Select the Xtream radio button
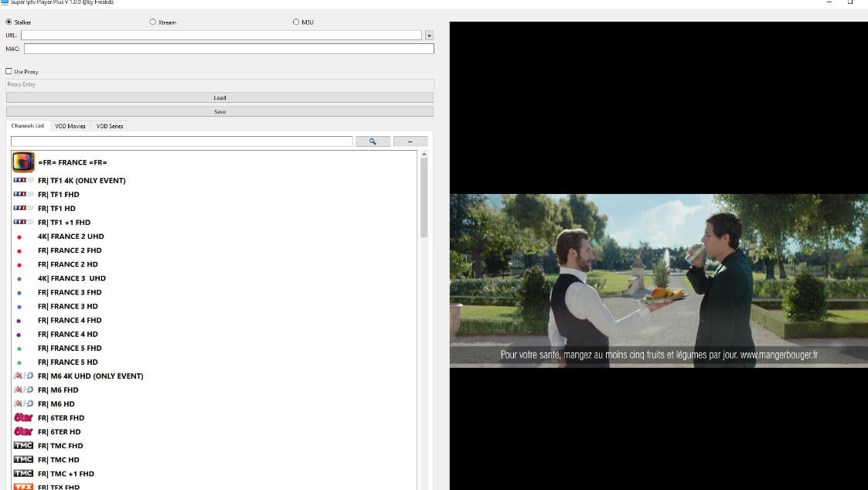868x490 pixels. 152,22
